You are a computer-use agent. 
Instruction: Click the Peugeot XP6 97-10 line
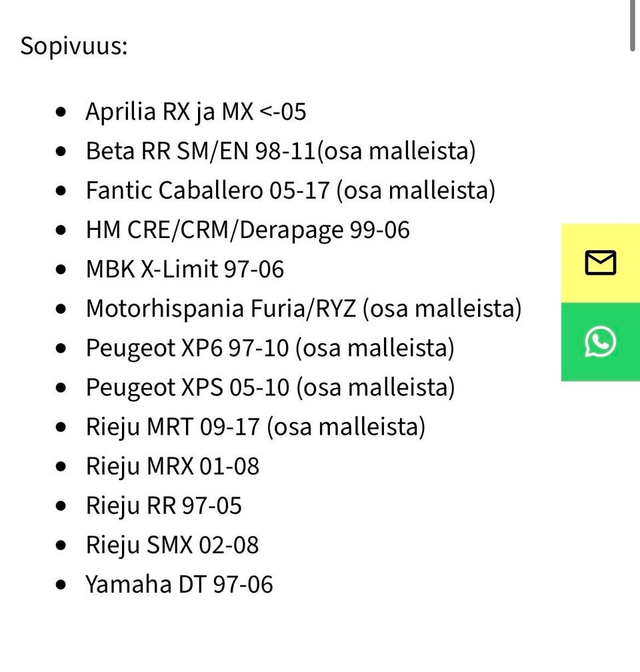click(x=269, y=348)
